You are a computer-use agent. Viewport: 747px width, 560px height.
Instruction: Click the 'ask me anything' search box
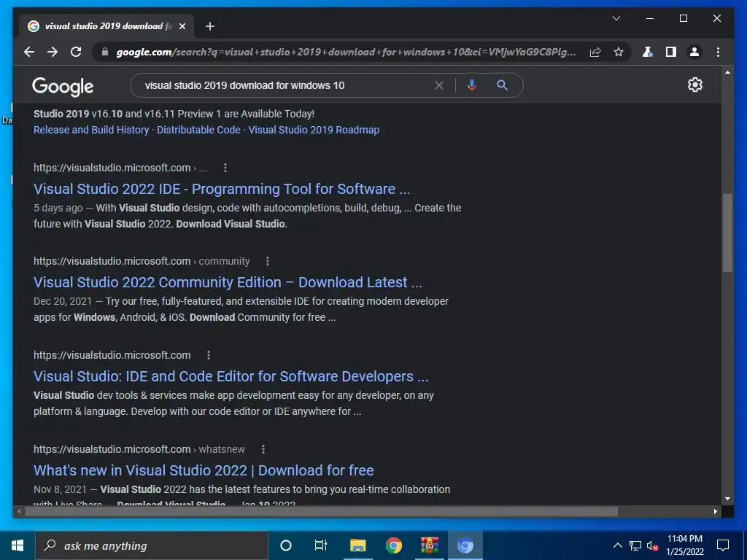coord(152,545)
